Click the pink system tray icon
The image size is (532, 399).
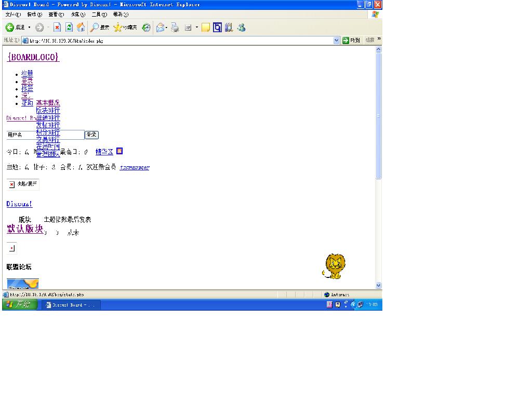pos(329,304)
